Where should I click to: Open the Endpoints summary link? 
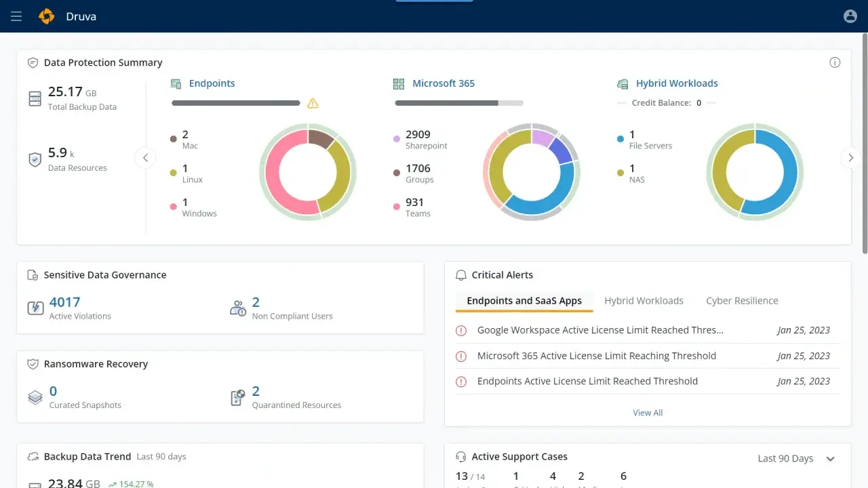tap(212, 83)
